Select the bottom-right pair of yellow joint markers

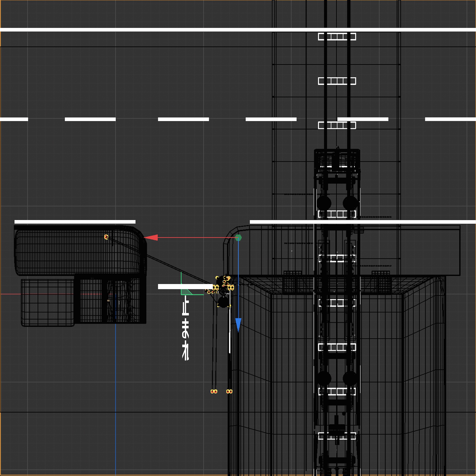tap(229, 392)
